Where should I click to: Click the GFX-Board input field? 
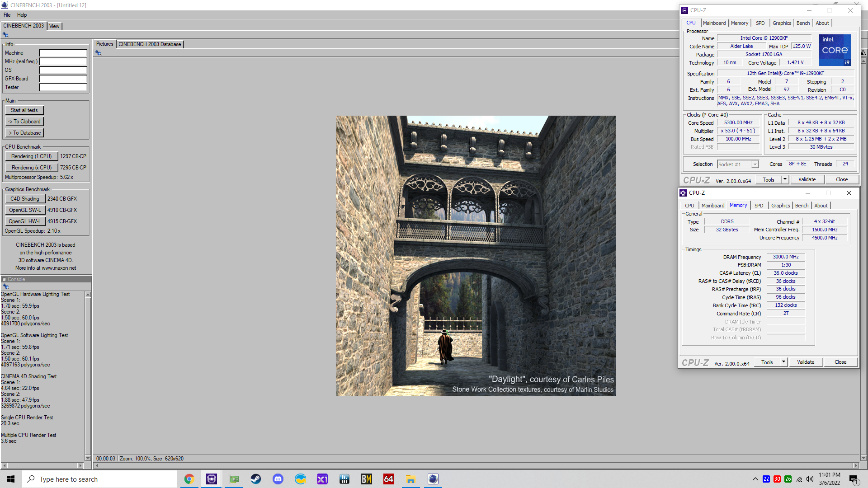(63, 79)
